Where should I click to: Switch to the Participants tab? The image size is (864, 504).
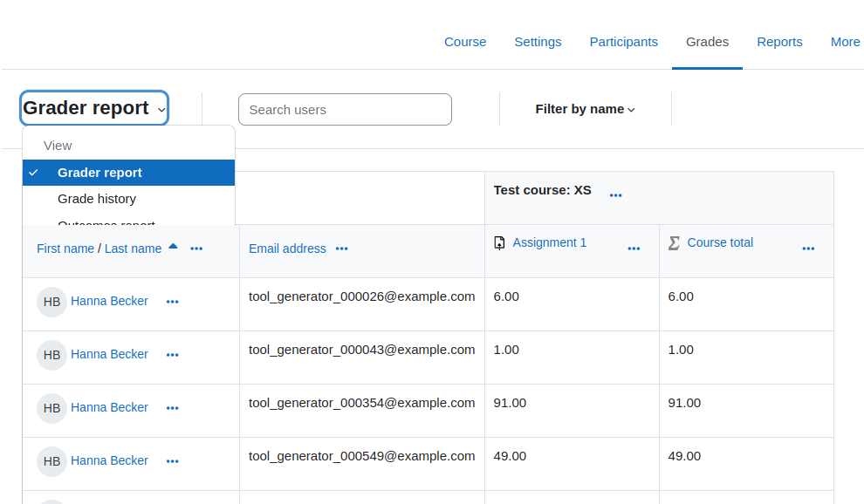[624, 42]
